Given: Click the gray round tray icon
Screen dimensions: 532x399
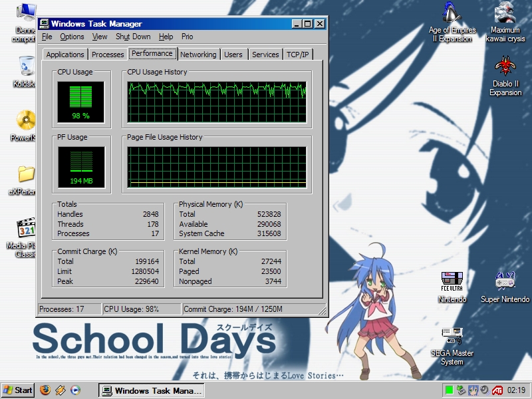Looking at the screenshot, I should pos(485,390).
